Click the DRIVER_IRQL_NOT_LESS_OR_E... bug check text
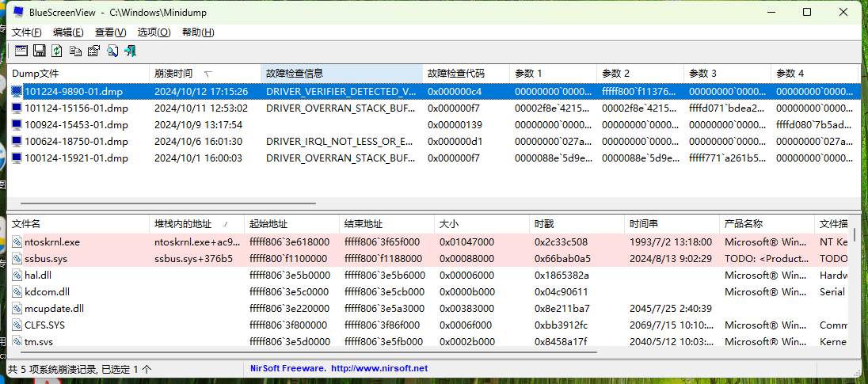 (x=341, y=141)
